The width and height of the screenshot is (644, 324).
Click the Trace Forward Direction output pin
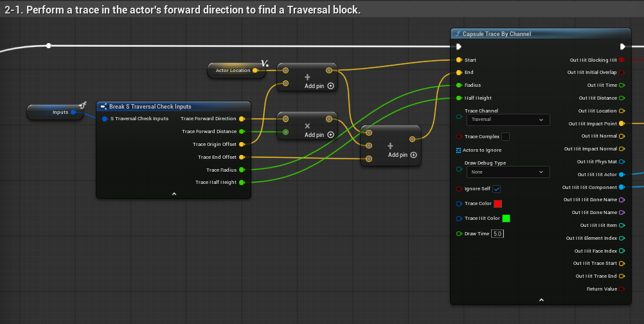coord(242,119)
